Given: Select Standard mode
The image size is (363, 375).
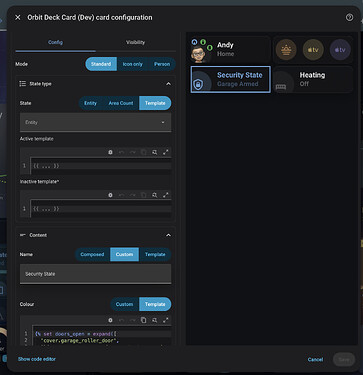Looking at the screenshot, I should point(101,64).
